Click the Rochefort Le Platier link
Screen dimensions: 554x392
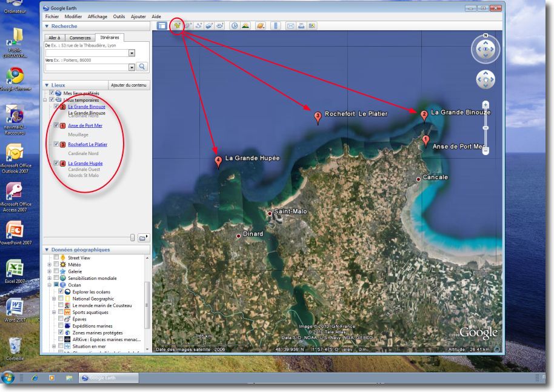point(88,144)
